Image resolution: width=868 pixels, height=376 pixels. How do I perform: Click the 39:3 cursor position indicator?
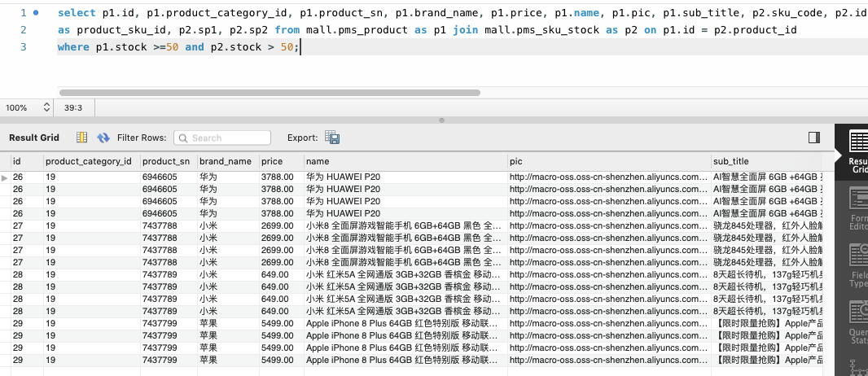(x=73, y=107)
